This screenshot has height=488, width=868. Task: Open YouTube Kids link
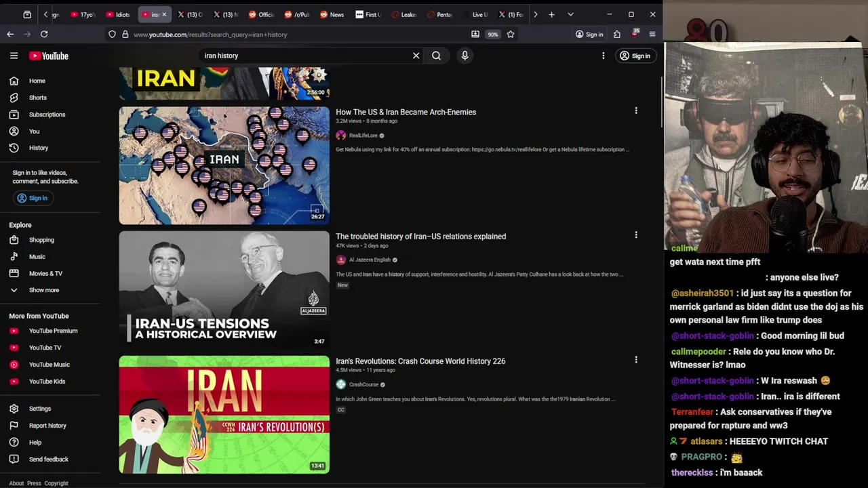coord(47,382)
